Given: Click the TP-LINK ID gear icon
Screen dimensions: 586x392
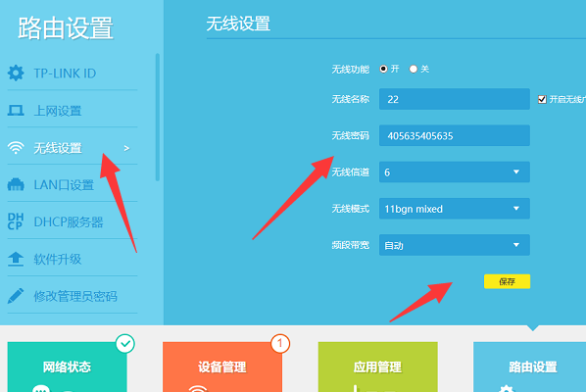Looking at the screenshot, I should pos(16,73).
